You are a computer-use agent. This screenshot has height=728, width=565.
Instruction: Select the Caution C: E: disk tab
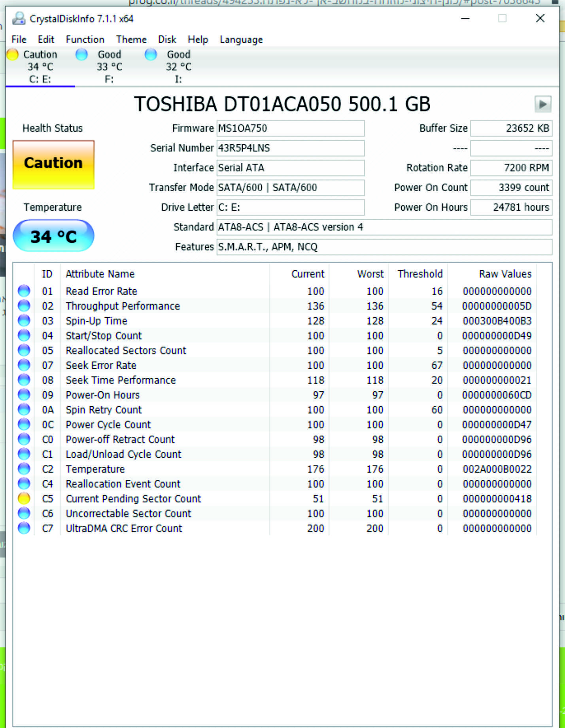[x=40, y=66]
